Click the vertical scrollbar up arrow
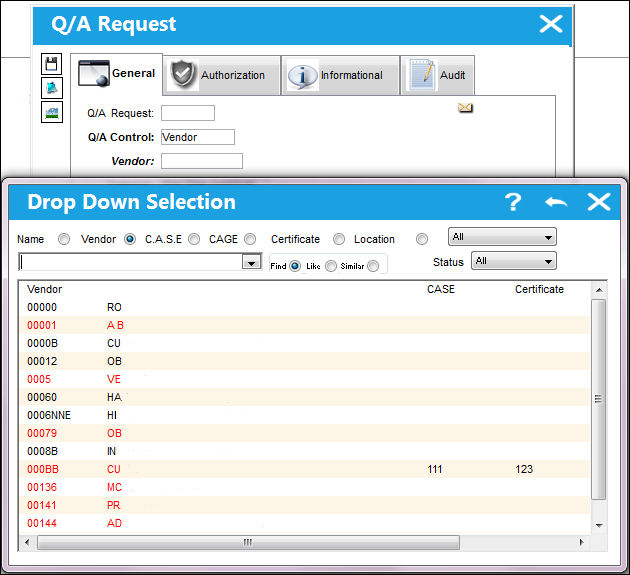The image size is (630, 575). tap(599, 290)
